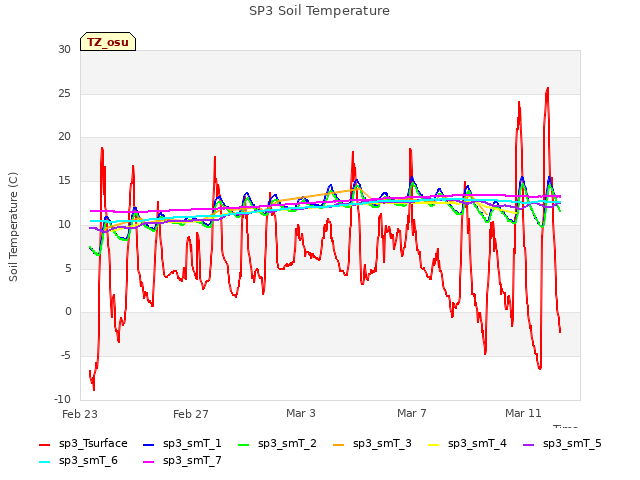
Task: Toggle the sp3_smT_2 legend entry
Action: click(278, 444)
